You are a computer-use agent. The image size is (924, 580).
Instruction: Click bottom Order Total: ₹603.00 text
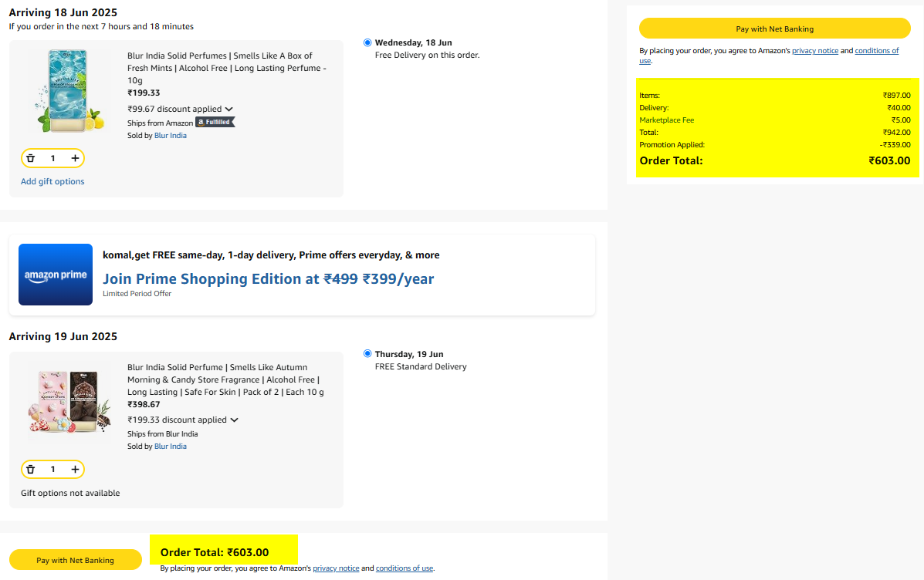215,552
